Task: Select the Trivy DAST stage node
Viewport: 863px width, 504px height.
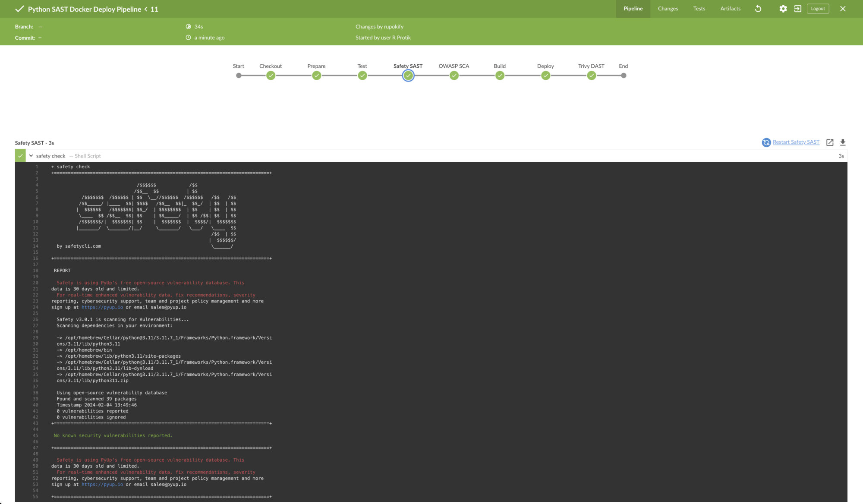Action: (591, 75)
